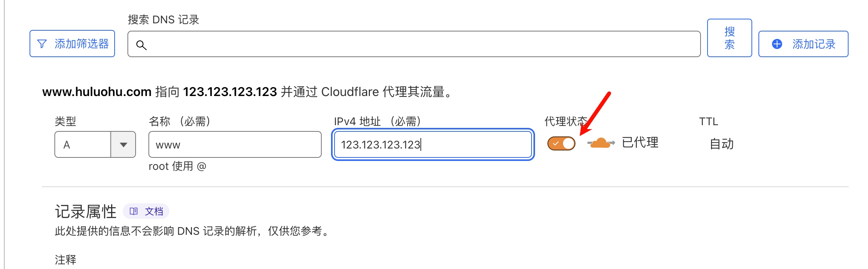Click the funnel filter icon
This screenshot has width=868, height=269.
pyautogui.click(x=42, y=44)
